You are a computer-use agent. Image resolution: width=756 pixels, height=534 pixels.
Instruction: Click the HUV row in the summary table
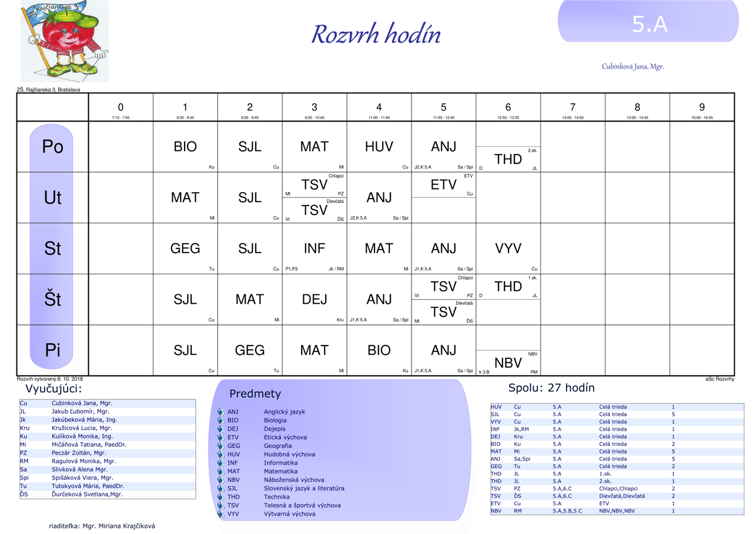(x=617, y=407)
